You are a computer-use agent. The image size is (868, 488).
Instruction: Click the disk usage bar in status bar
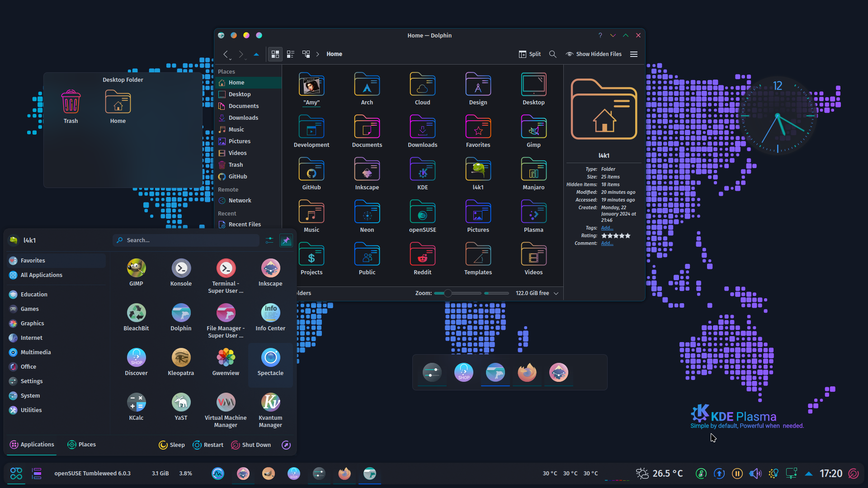pyautogui.click(x=496, y=293)
